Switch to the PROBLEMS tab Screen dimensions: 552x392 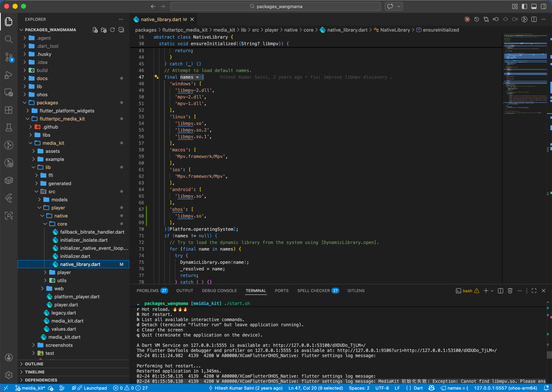[x=148, y=291]
